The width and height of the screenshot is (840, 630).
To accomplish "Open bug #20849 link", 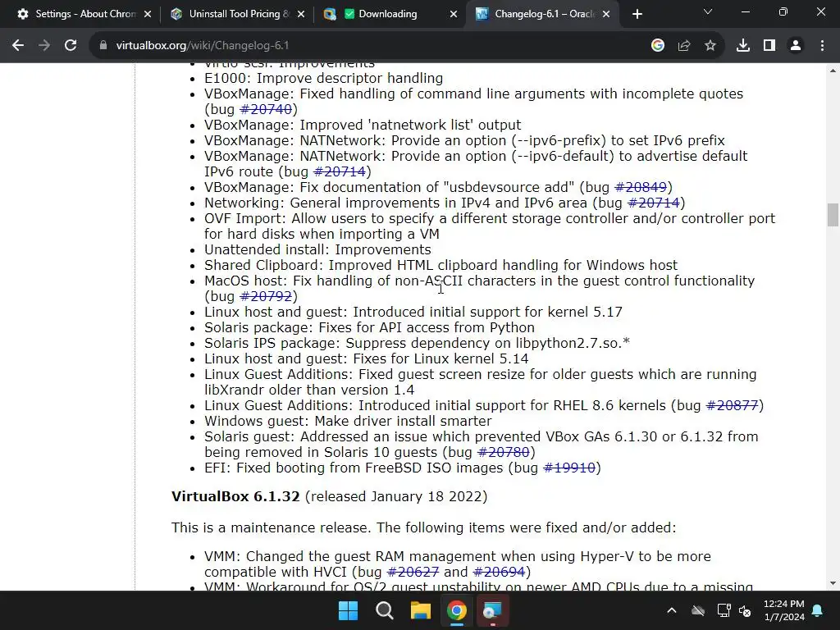I will point(641,187).
